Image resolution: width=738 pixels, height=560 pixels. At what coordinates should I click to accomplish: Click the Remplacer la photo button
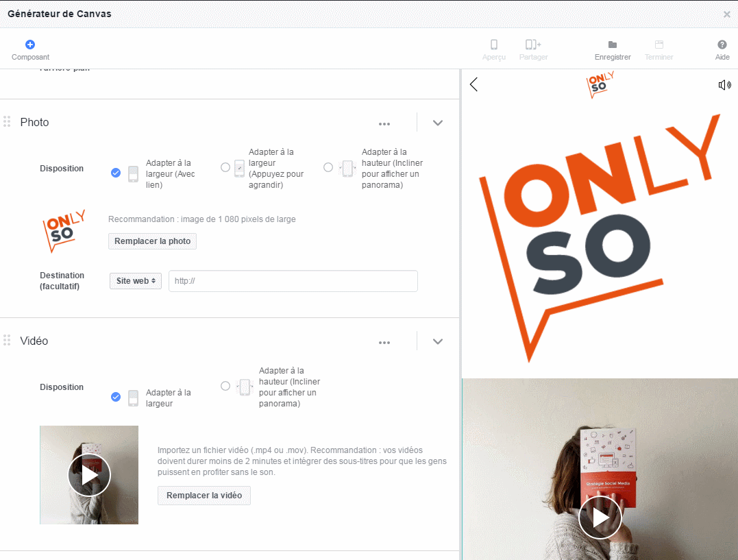(153, 241)
